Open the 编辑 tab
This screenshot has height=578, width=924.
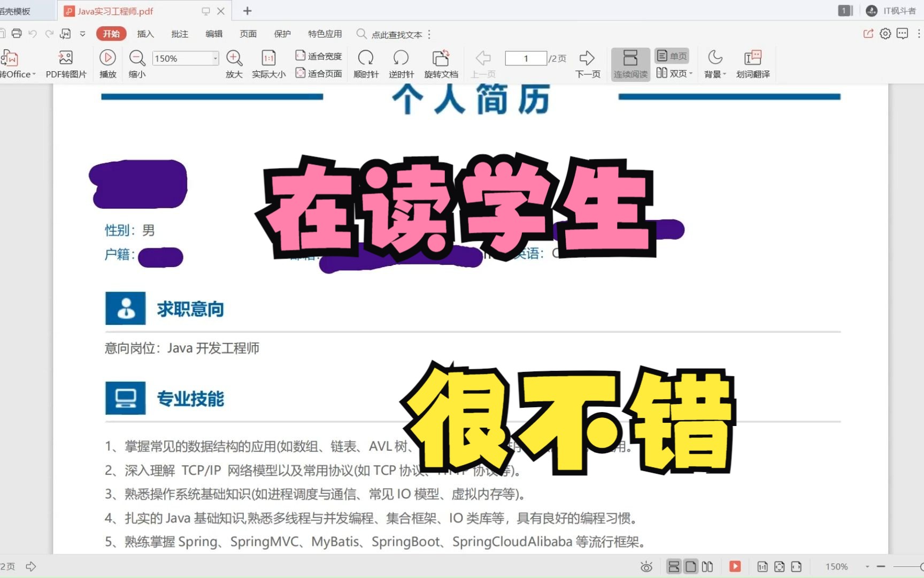point(214,34)
